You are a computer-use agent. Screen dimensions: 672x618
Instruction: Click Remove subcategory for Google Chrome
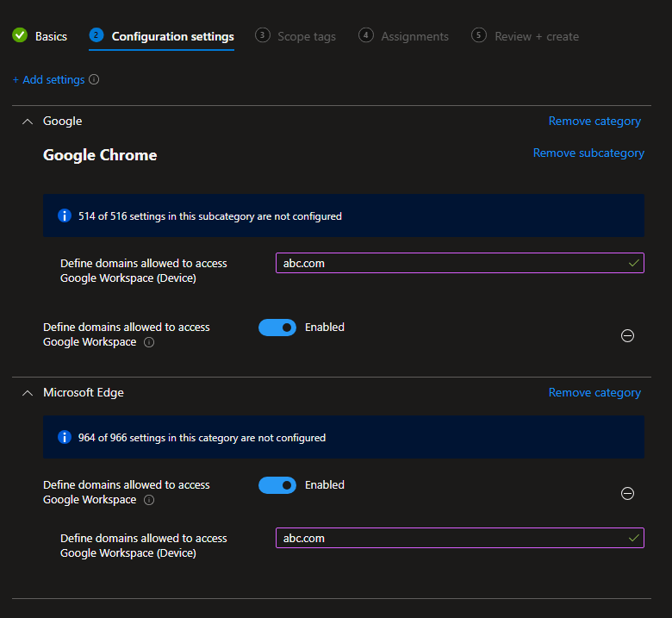[x=588, y=153]
